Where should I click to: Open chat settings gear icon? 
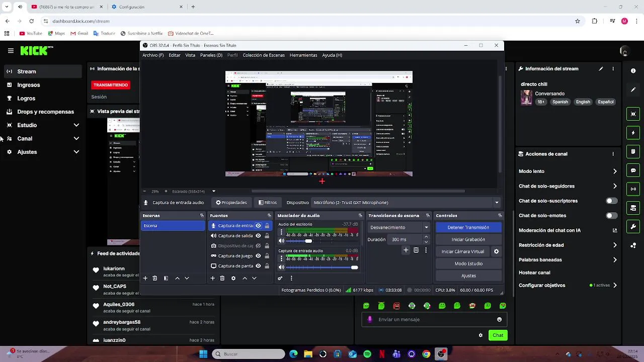point(480,335)
